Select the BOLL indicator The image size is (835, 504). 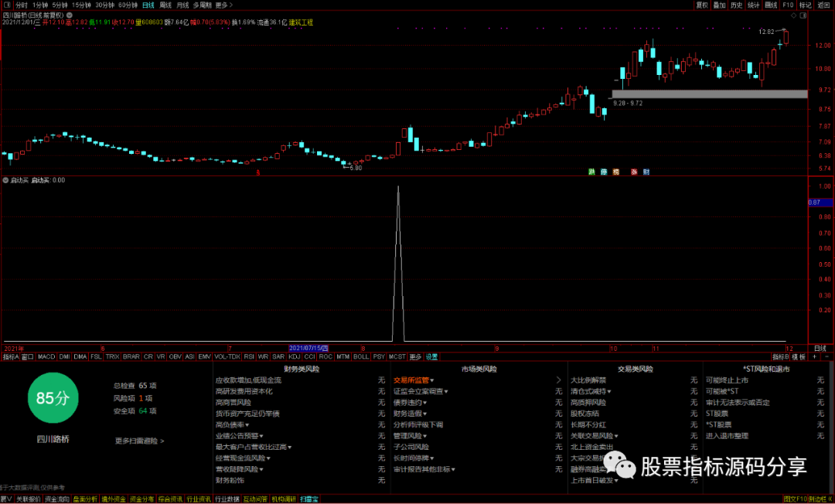[360, 356]
